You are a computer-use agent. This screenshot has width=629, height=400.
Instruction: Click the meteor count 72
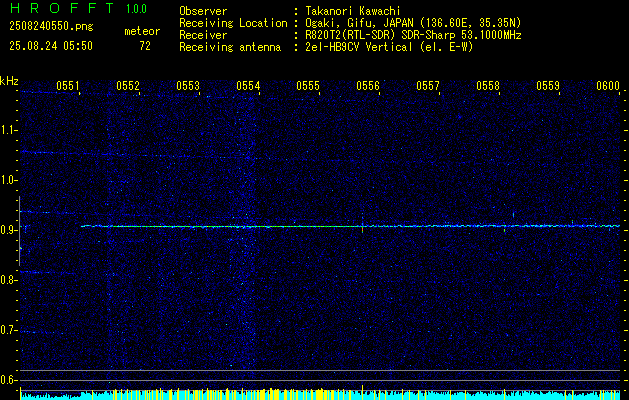click(x=145, y=46)
